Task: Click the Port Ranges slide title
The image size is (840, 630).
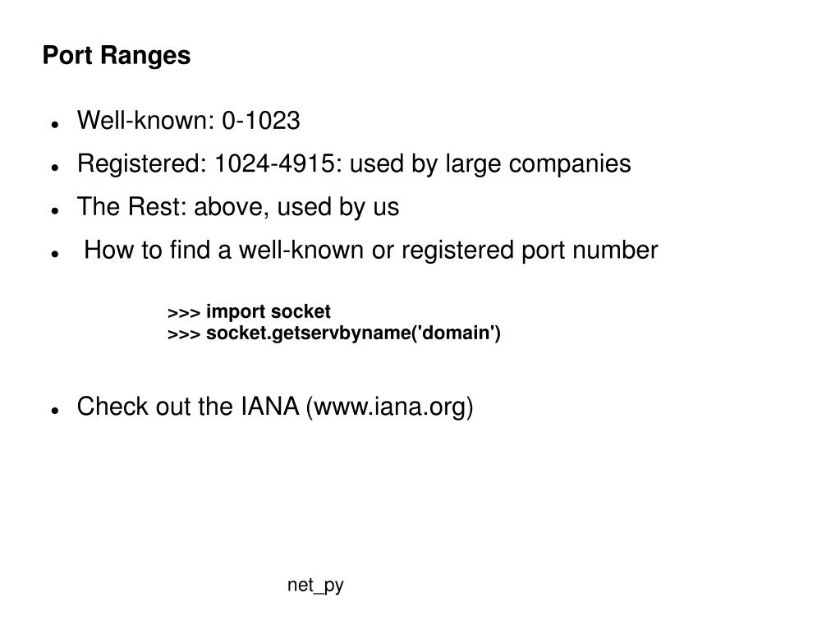Action: click(x=117, y=55)
